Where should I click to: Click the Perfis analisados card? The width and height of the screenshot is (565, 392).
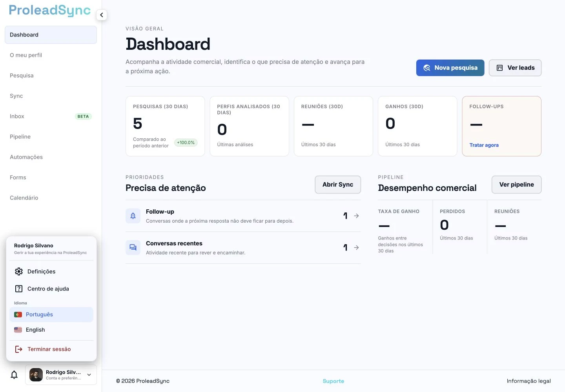tap(249, 126)
